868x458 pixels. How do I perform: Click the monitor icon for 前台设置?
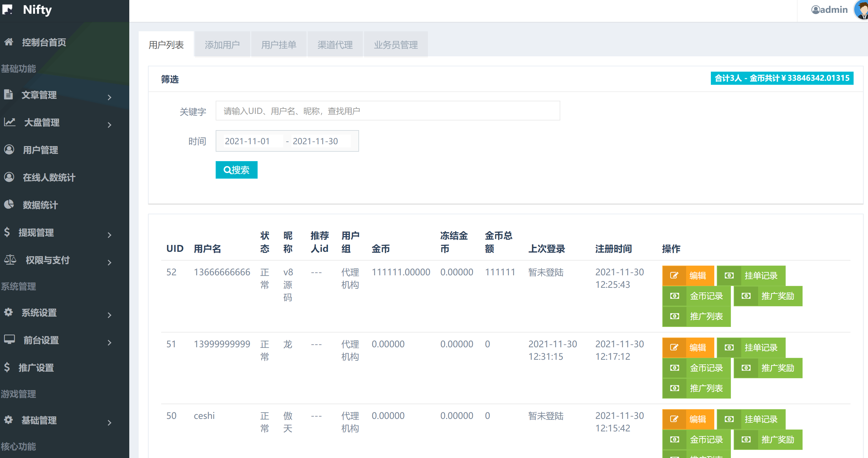click(9, 339)
